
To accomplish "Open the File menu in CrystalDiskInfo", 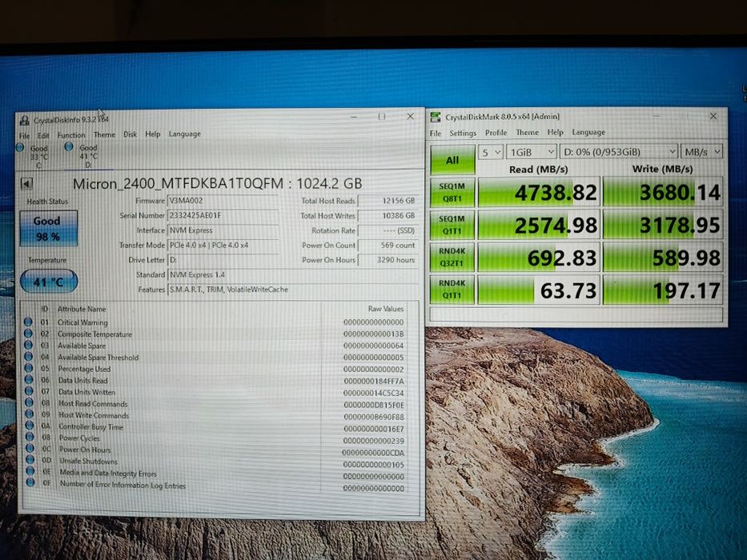I will [24, 135].
